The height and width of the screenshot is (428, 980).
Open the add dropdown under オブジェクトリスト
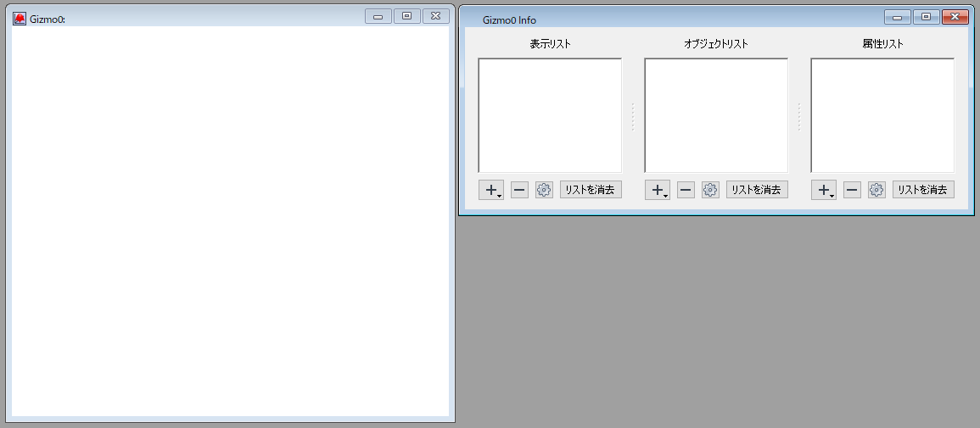pyautogui.click(x=658, y=190)
